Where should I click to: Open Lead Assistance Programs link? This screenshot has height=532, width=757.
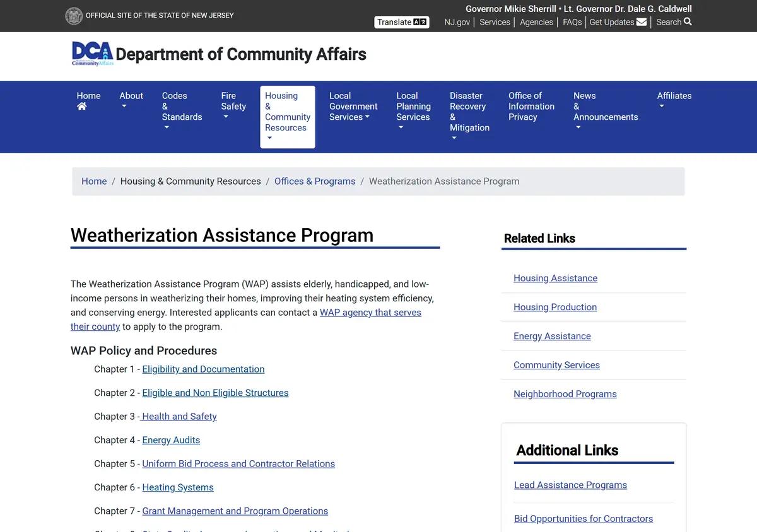tap(570, 485)
